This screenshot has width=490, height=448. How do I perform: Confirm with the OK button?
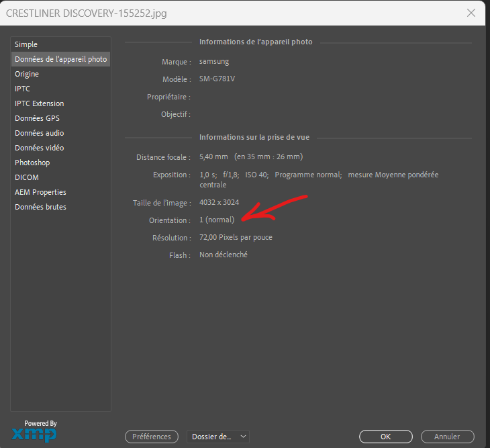[x=386, y=437]
